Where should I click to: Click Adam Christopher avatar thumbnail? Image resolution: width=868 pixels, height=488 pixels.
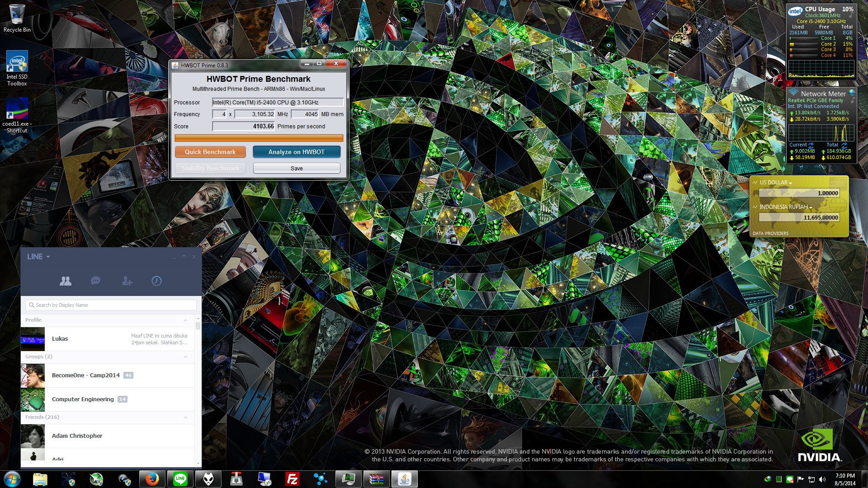coord(33,436)
